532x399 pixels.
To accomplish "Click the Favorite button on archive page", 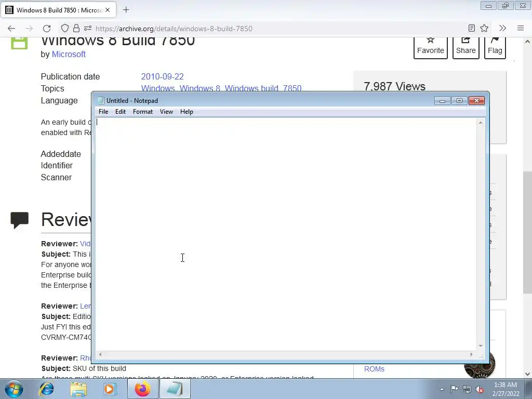I will click(x=431, y=48).
